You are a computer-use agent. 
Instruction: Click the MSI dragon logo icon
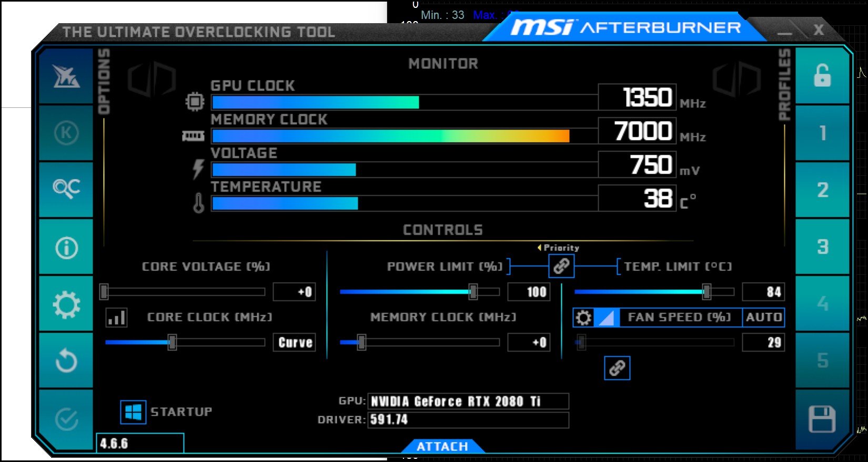click(66, 77)
